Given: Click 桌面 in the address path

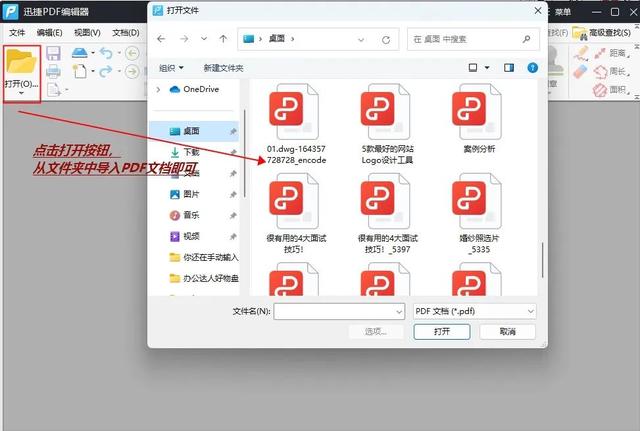Looking at the screenshot, I should tap(277, 39).
